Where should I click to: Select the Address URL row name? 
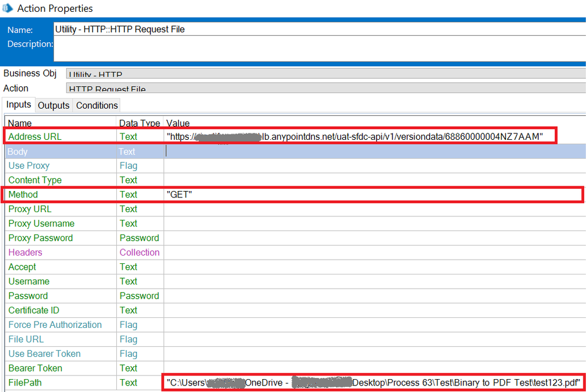tap(35, 137)
